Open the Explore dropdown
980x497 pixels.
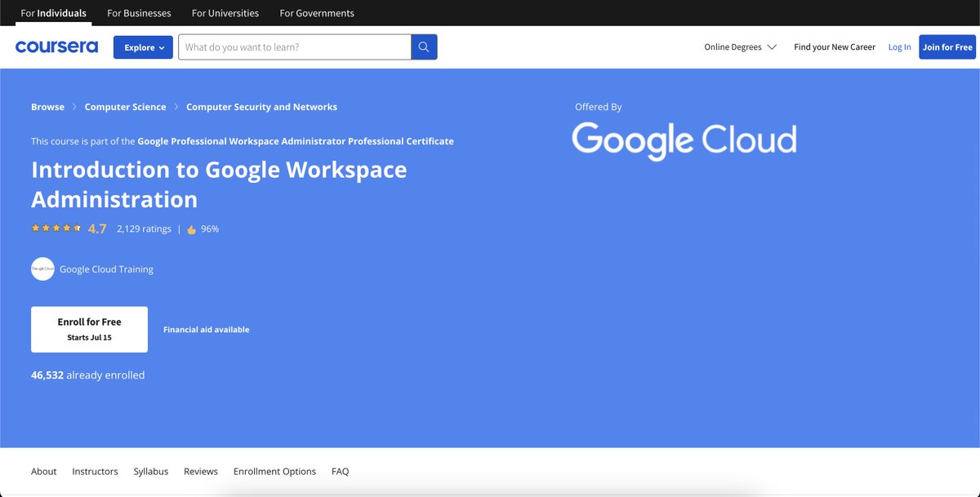click(143, 47)
